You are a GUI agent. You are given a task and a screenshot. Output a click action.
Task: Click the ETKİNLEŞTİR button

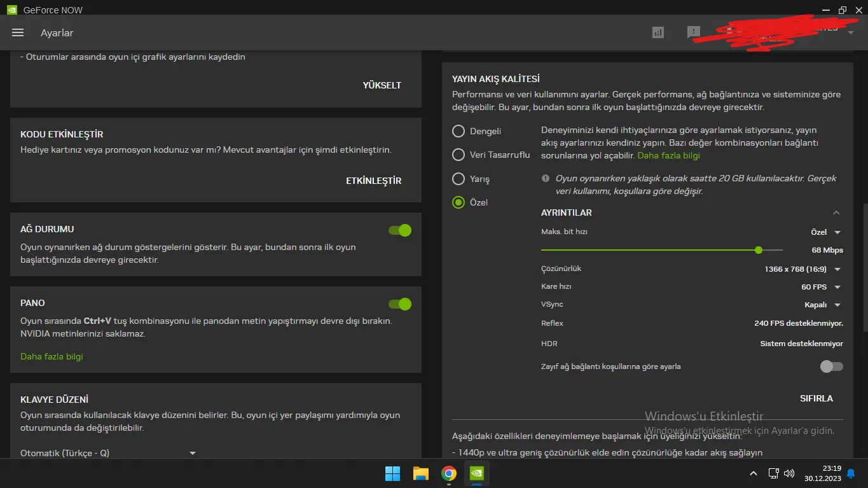(374, 181)
